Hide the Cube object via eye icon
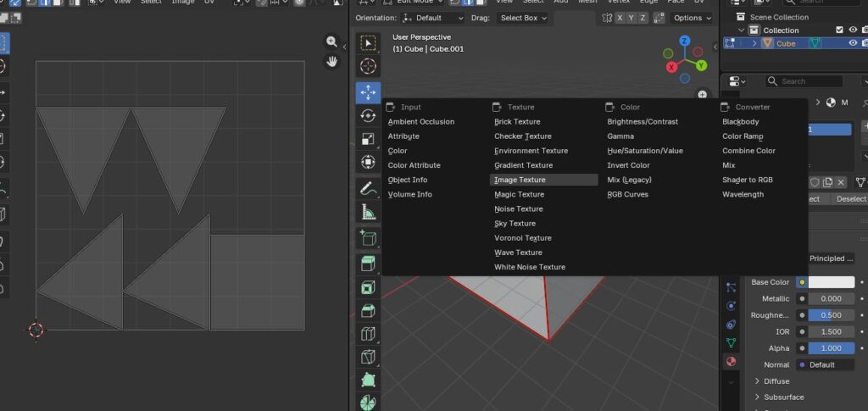Image resolution: width=868 pixels, height=411 pixels. click(x=853, y=43)
